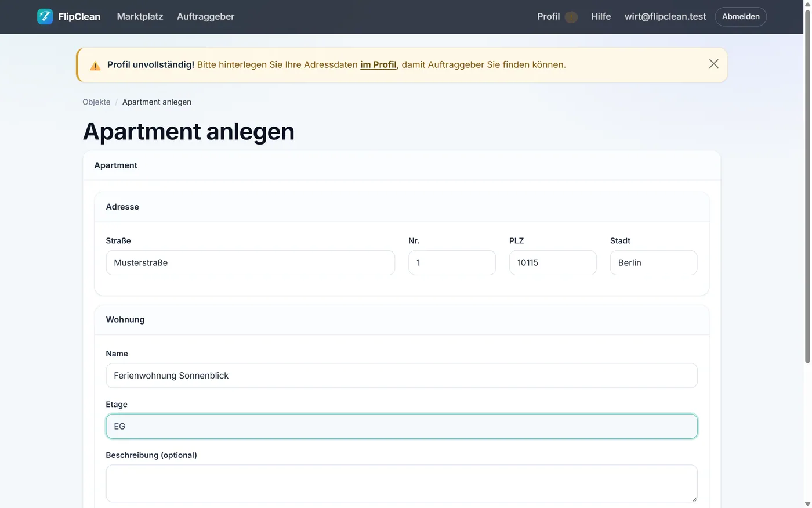Click the FlipClean logo icon
812x508 pixels.
pos(45,17)
